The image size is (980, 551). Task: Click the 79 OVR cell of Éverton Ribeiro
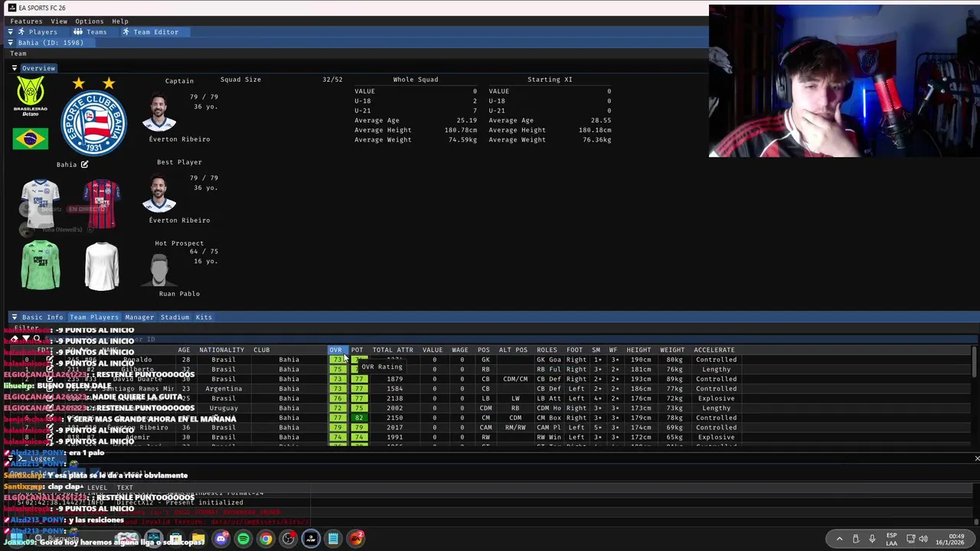[338, 428]
